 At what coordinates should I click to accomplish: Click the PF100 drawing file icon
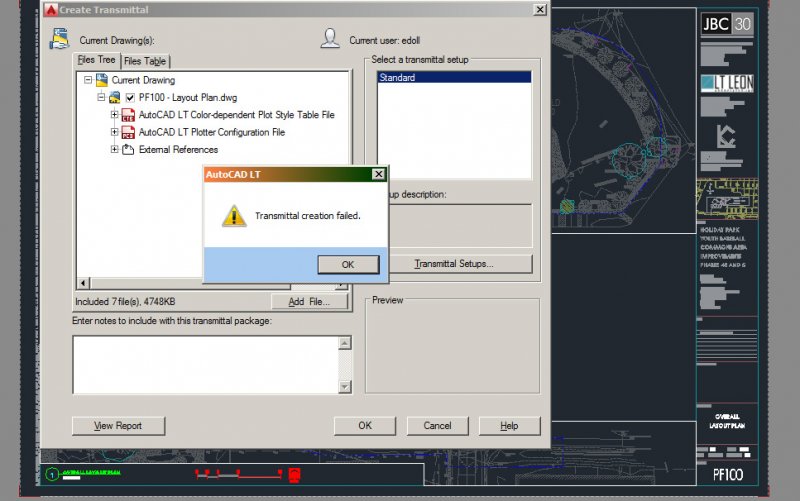[x=115, y=97]
